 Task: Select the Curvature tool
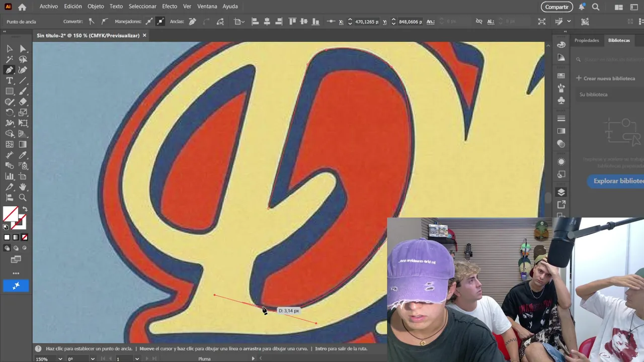[23, 70]
